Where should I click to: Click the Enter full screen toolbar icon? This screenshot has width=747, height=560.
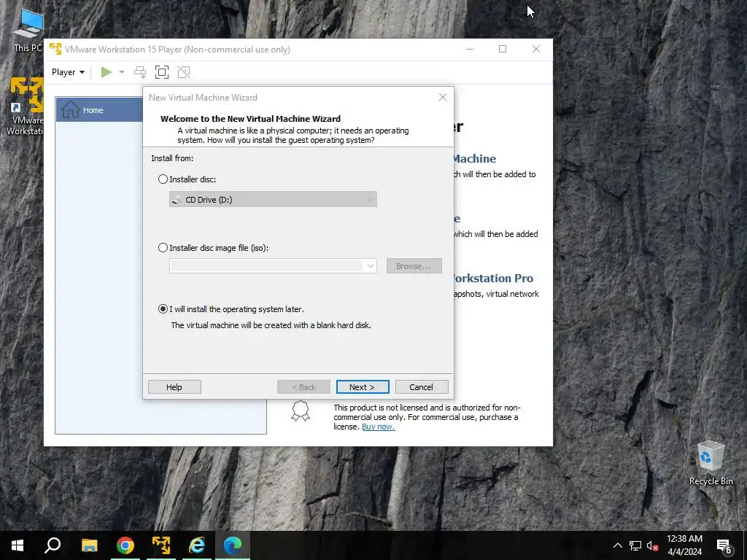click(x=162, y=72)
